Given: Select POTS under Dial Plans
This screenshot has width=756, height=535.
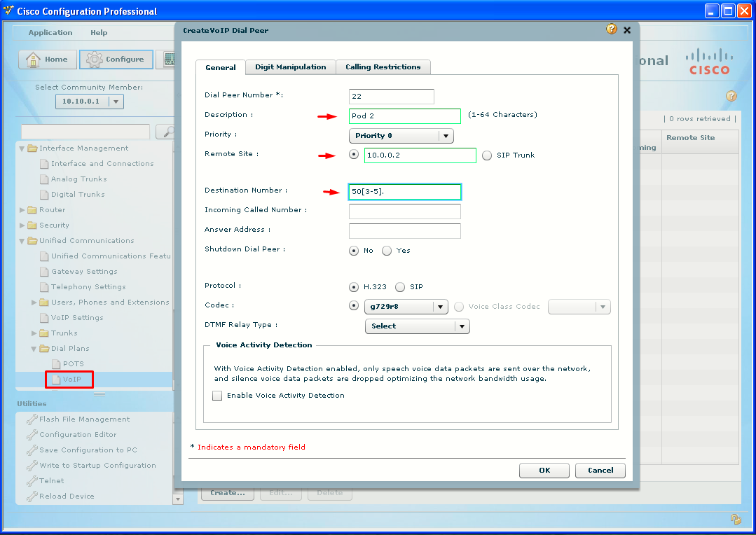Looking at the screenshot, I should (x=74, y=364).
